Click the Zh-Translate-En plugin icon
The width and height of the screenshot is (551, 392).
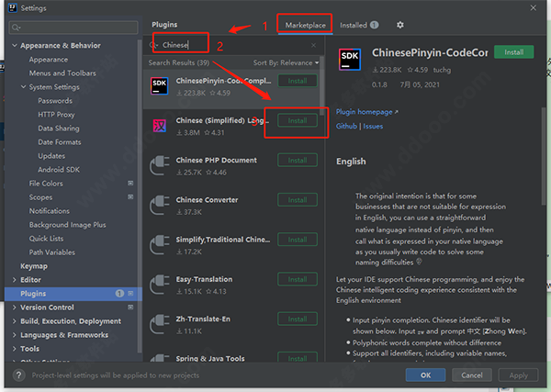160,324
